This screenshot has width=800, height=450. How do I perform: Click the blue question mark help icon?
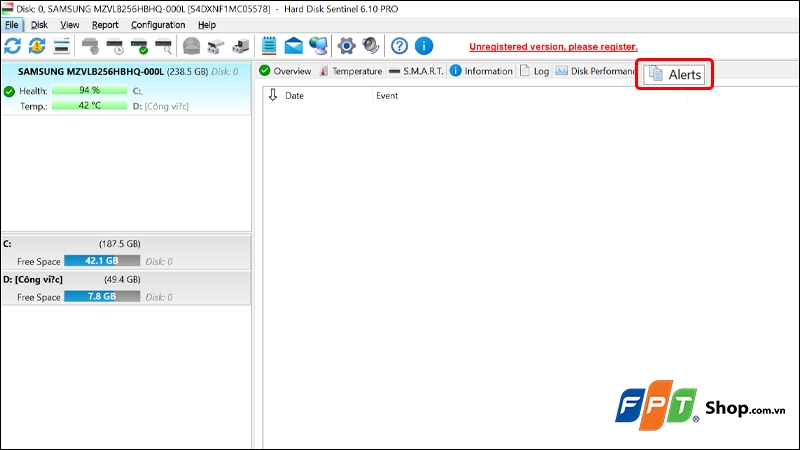[399, 46]
